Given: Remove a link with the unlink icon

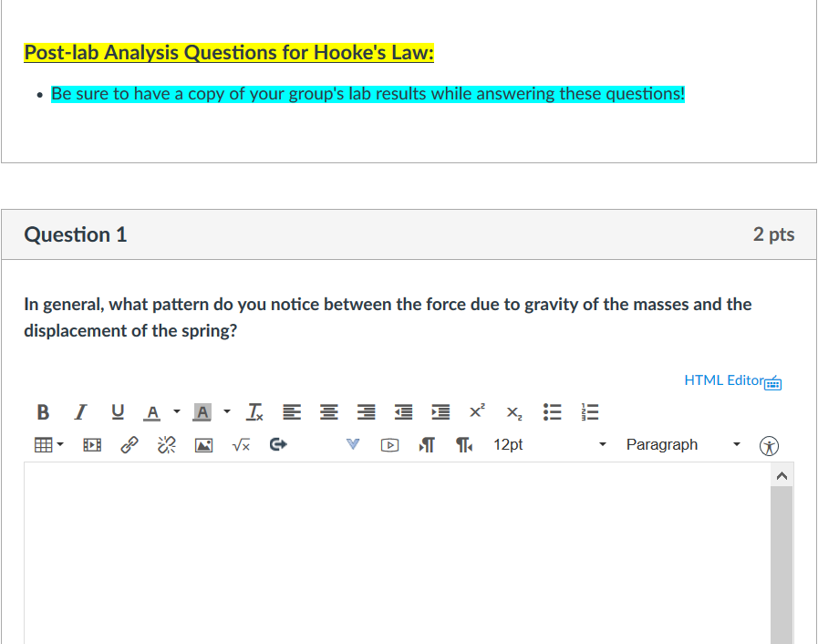Looking at the screenshot, I should (x=166, y=444).
